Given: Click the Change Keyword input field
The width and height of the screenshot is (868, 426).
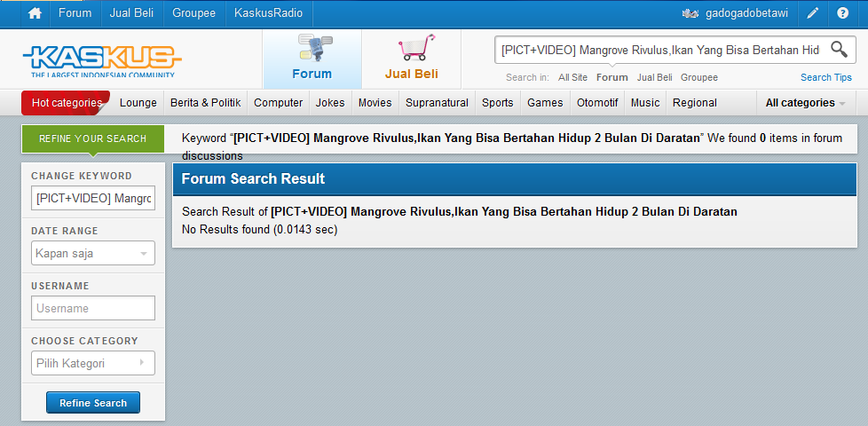Looking at the screenshot, I should point(93,198).
